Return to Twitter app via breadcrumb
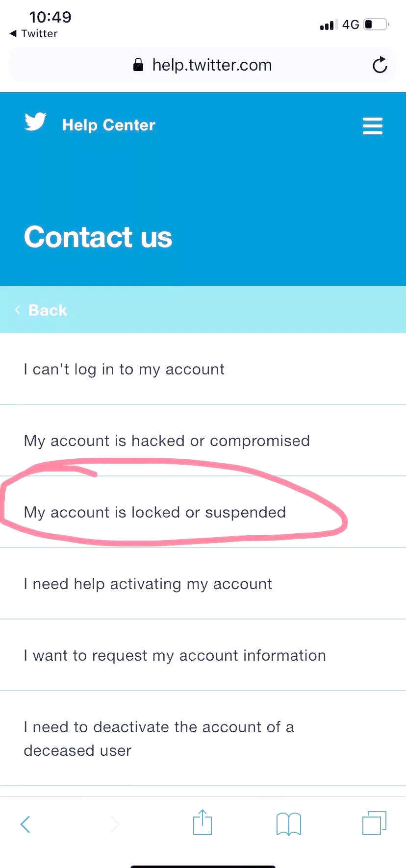 (33, 34)
